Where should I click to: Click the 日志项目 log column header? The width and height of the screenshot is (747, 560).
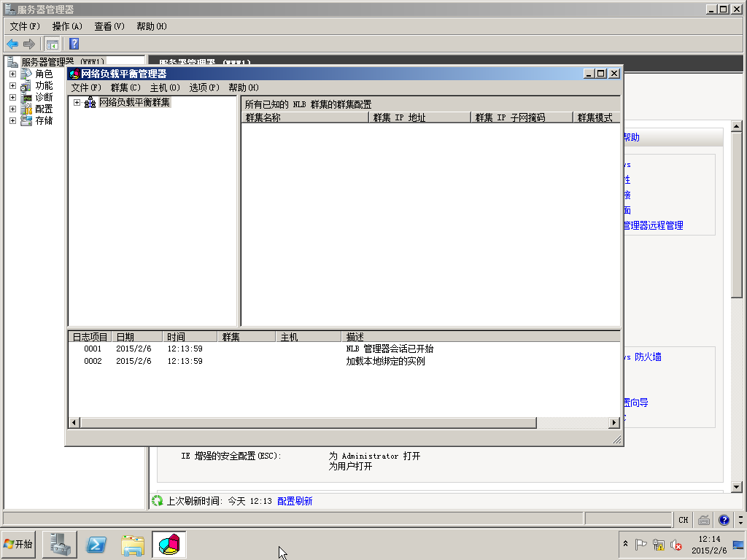(90, 337)
